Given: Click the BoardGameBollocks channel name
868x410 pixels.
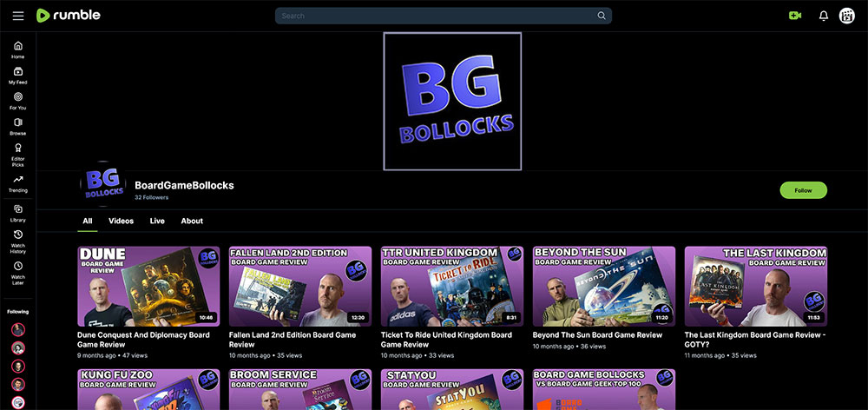Looking at the screenshot, I should click(x=184, y=185).
